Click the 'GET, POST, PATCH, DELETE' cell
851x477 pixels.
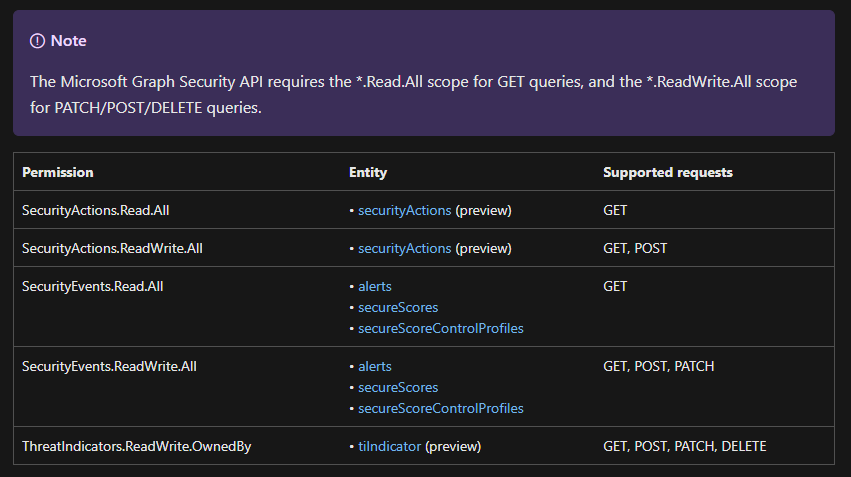click(x=684, y=447)
